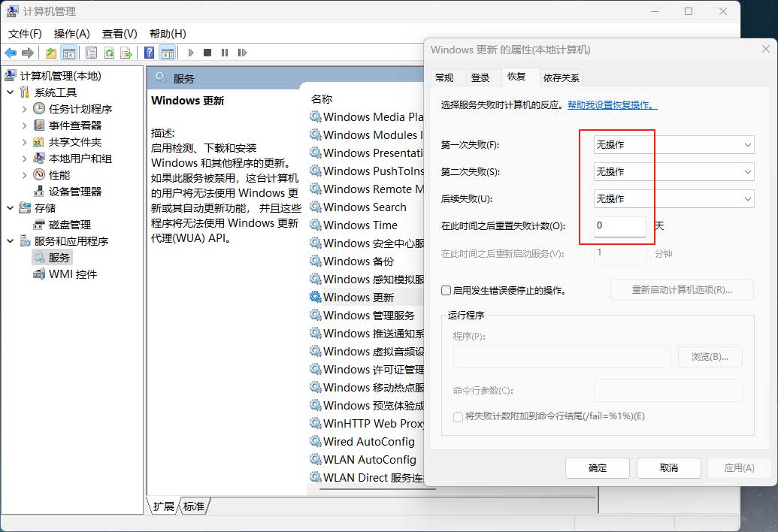
Task: Click the 取消 button
Action: [669, 468]
